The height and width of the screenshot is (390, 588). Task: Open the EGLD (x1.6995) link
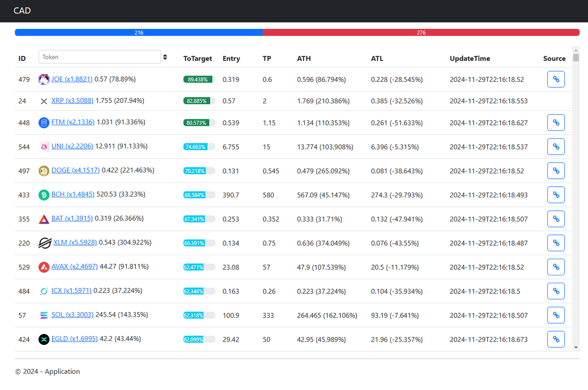(74, 339)
